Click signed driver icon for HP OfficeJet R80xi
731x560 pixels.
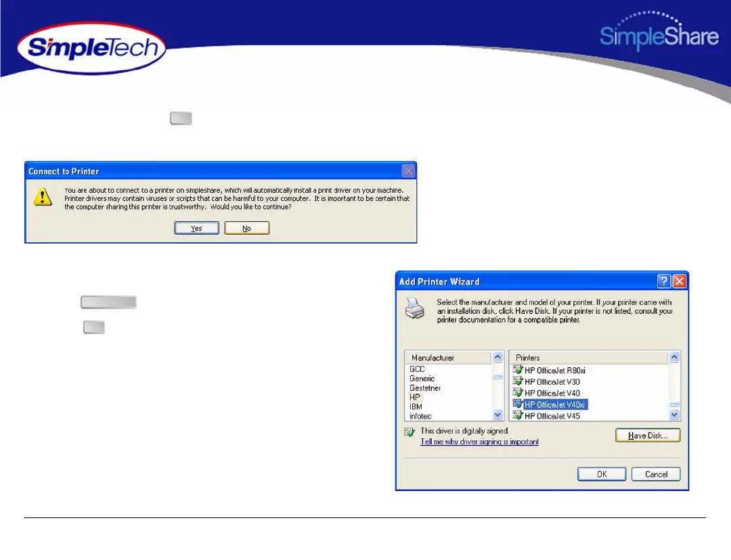pyautogui.click(x=518, y=370)
